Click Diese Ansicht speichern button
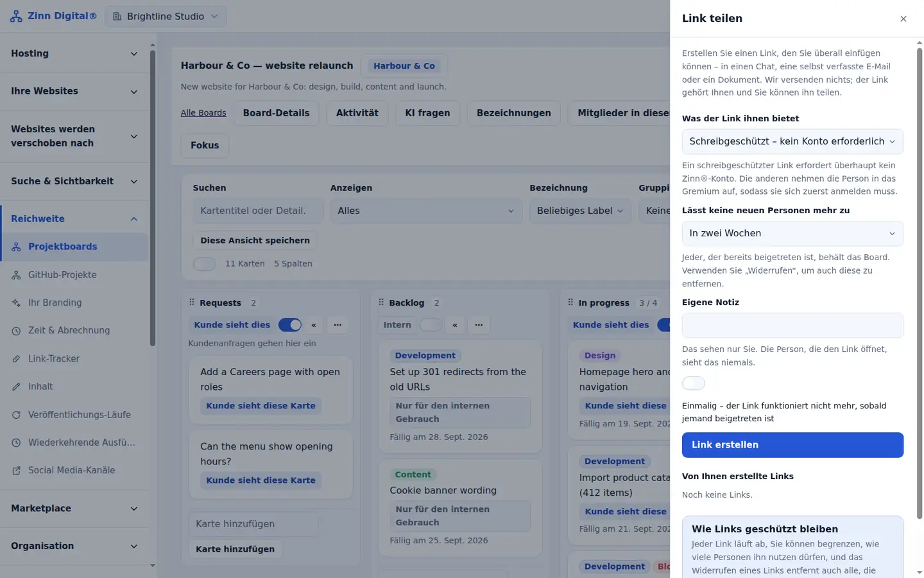924x578 pixels. pos(255,240)
